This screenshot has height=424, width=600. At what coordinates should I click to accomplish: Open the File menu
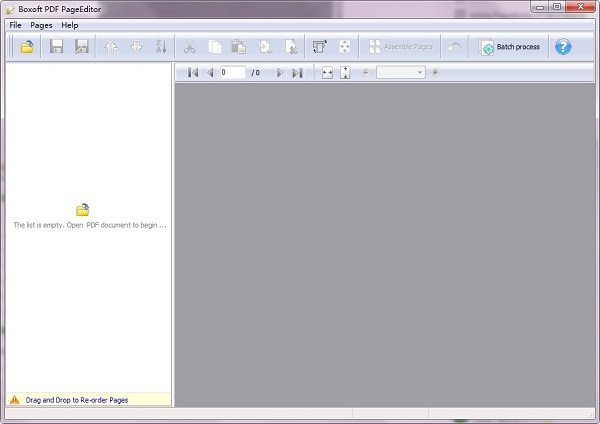[15, 24]
